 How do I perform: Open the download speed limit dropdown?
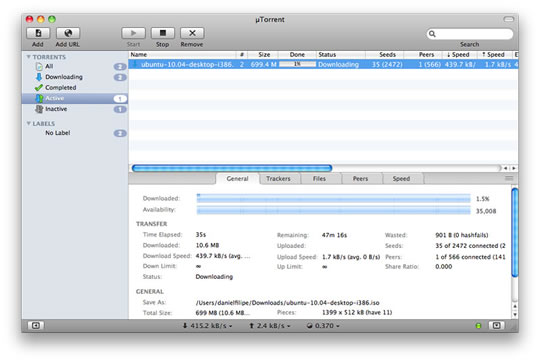coord(207,326)
